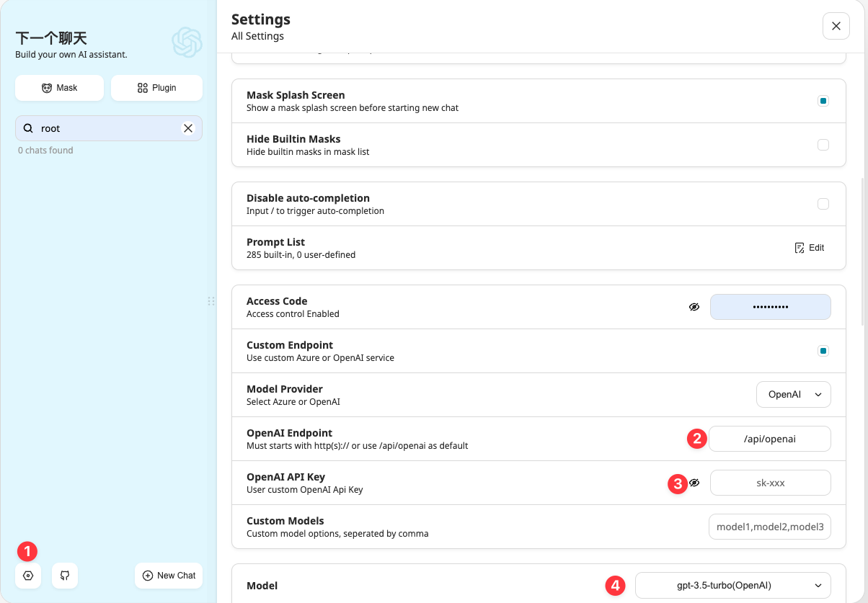
Task: Enable the Hide Builtin Masks checkbox
Action: [823, 145]
